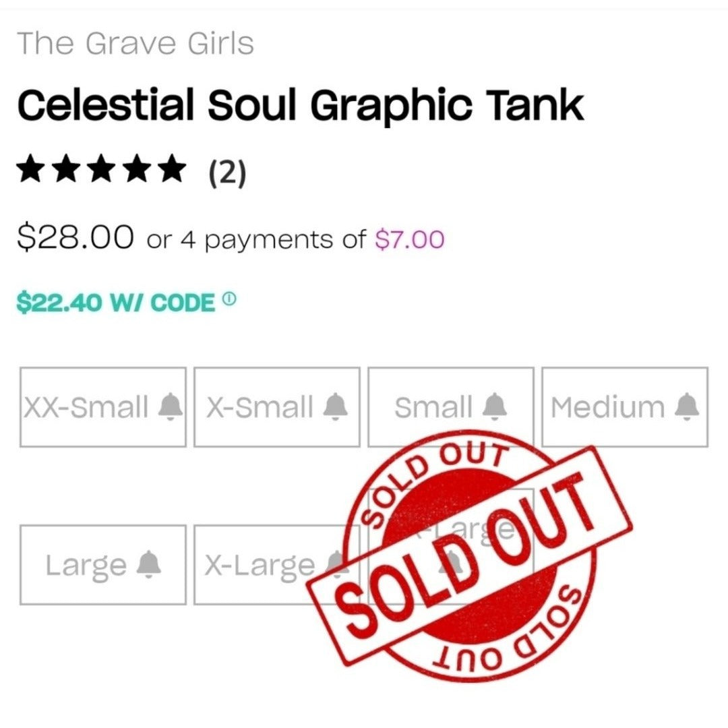Screen dimensions: 728x728
Task: Click the $7.00 installment payment link
Action: click(410, 239)
